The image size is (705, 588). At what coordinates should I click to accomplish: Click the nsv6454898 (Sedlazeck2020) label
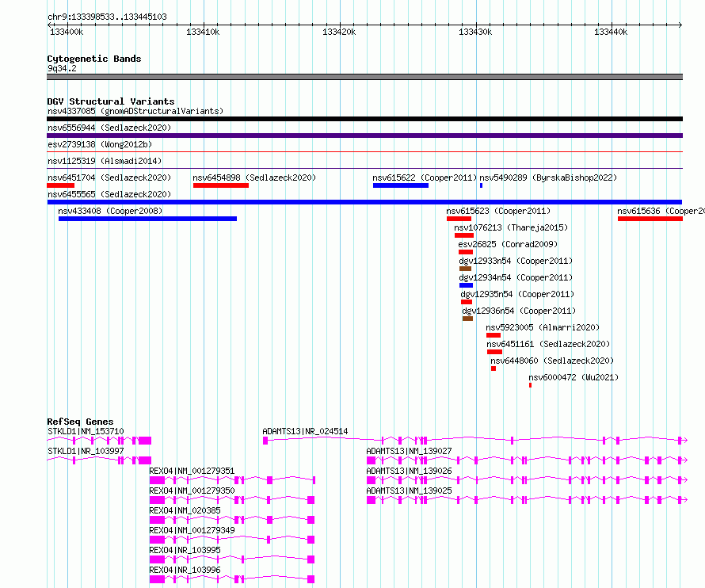coord(254,178)
